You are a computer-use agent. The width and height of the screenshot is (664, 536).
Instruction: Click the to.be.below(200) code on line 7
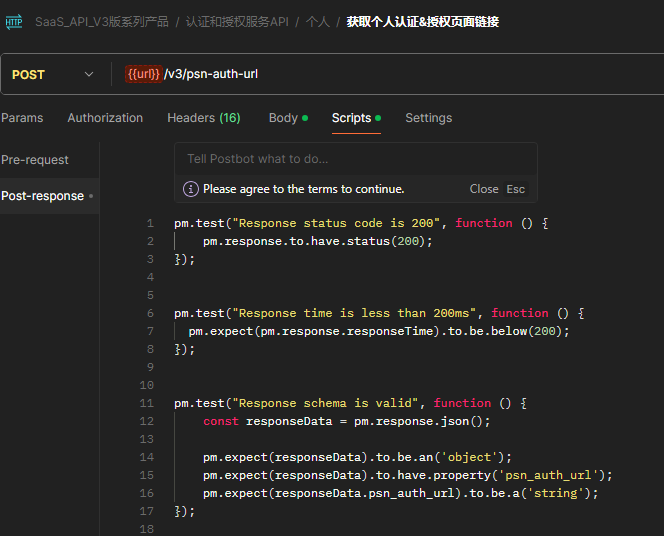(x=505, y=331)
